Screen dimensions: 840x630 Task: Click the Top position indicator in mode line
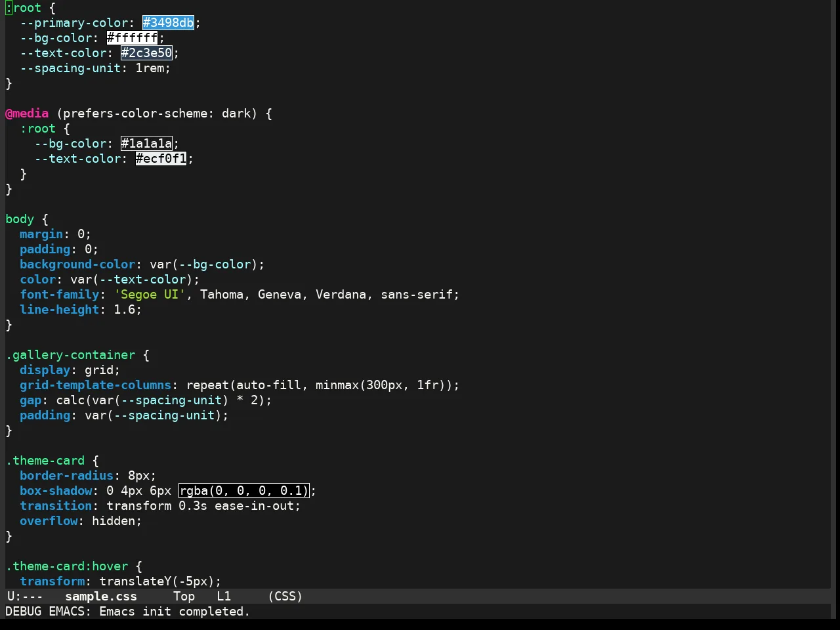[184, 597]
